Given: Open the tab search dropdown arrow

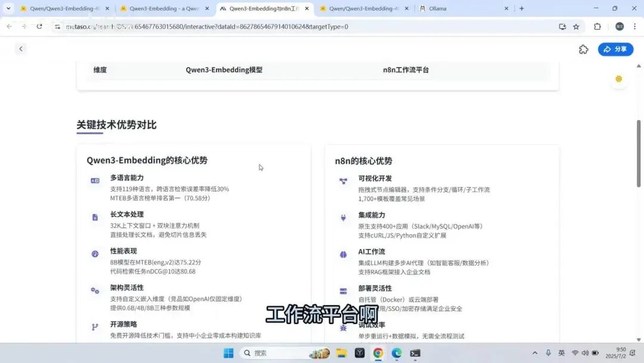Looking at the screenshot, I should click(x=8, y=8).
